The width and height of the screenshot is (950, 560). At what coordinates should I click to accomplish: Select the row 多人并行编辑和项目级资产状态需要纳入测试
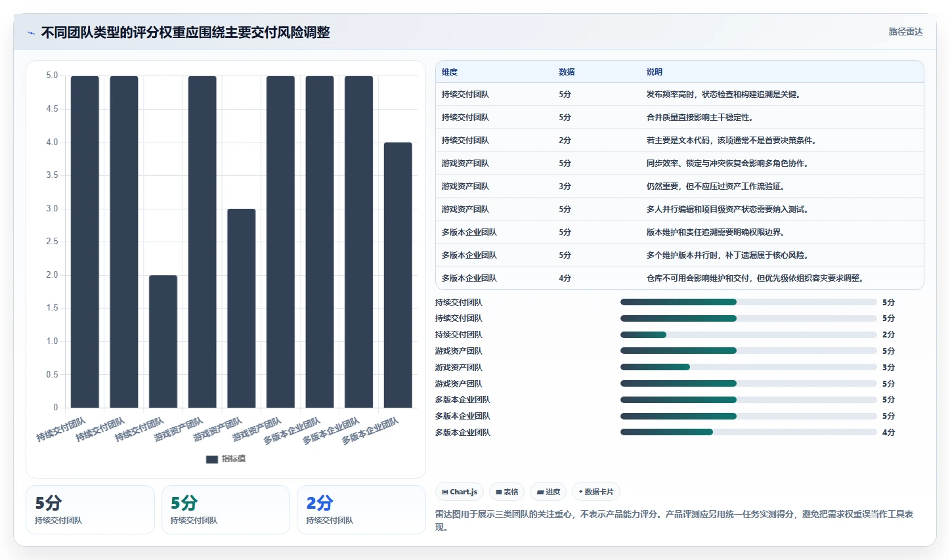click(x=680, y=209)
